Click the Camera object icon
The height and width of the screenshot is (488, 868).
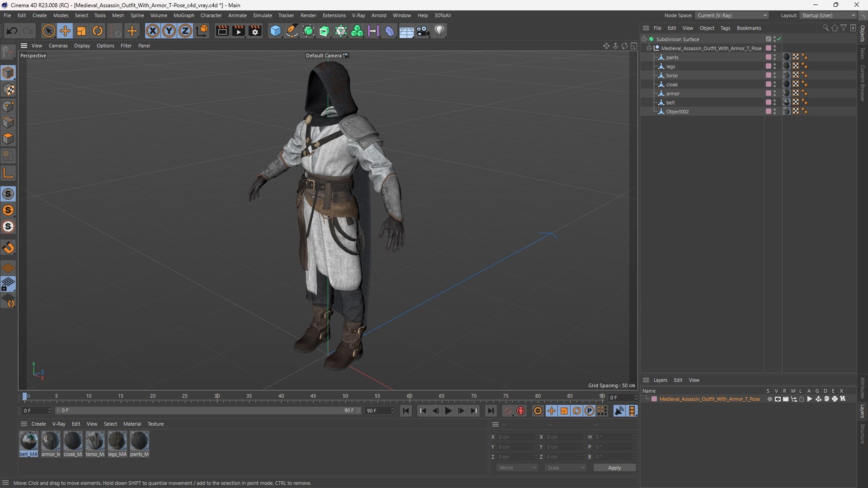tap(423, 31)
